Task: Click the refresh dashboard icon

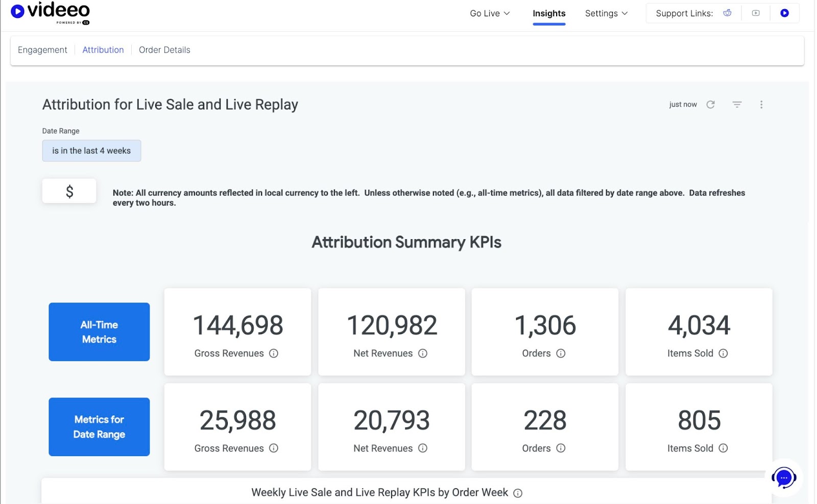Action: pyautogui.click(x=710, y=105)
